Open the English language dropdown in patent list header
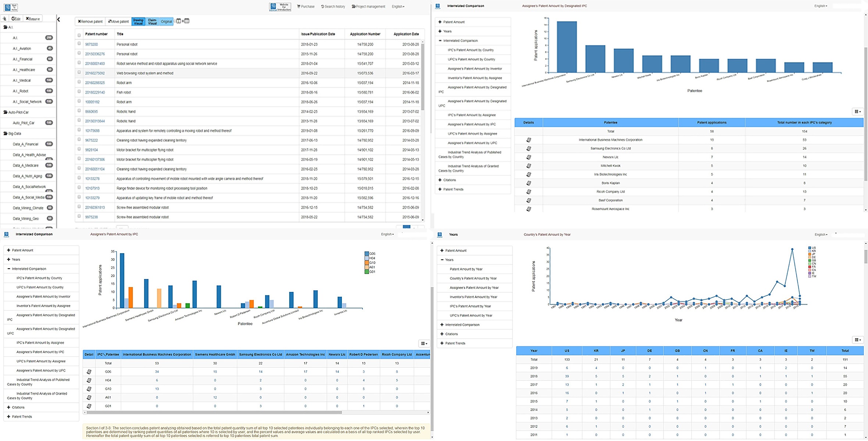Image resolution: width=868 pixels, height=441 pixels. click(398, 7)
